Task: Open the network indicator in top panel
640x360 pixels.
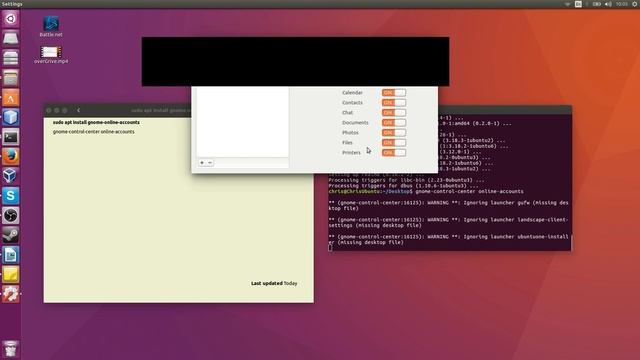Action: (x=567, y=4)
